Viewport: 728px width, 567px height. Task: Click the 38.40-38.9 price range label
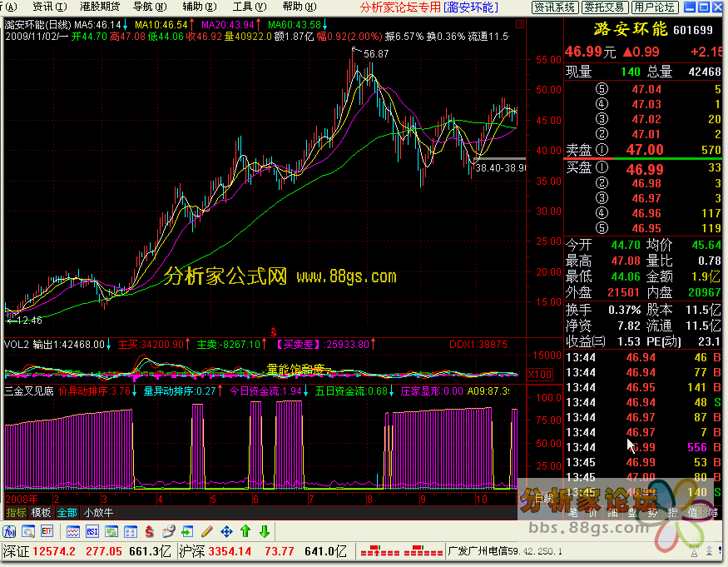tap(501, 168)
